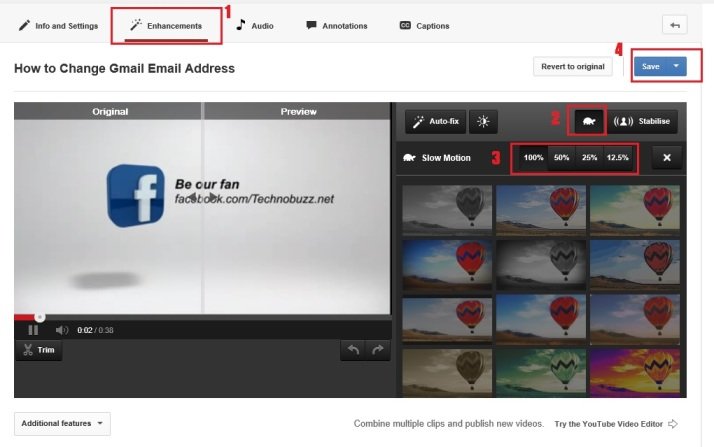Open Try the YouTube Video Editor link

pos(616,424)
